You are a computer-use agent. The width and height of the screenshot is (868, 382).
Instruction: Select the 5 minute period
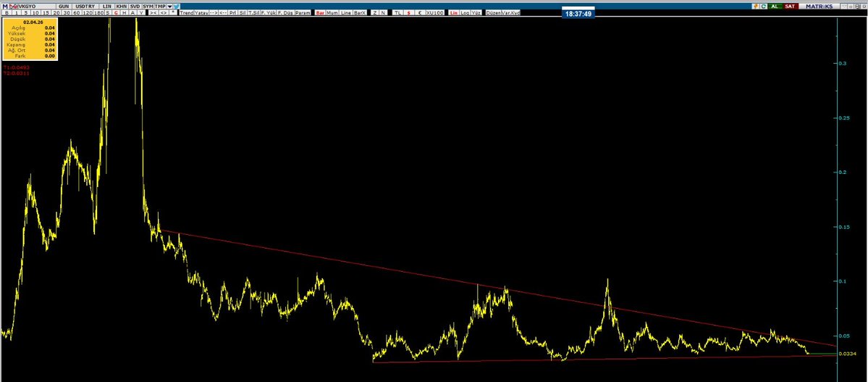26,12
